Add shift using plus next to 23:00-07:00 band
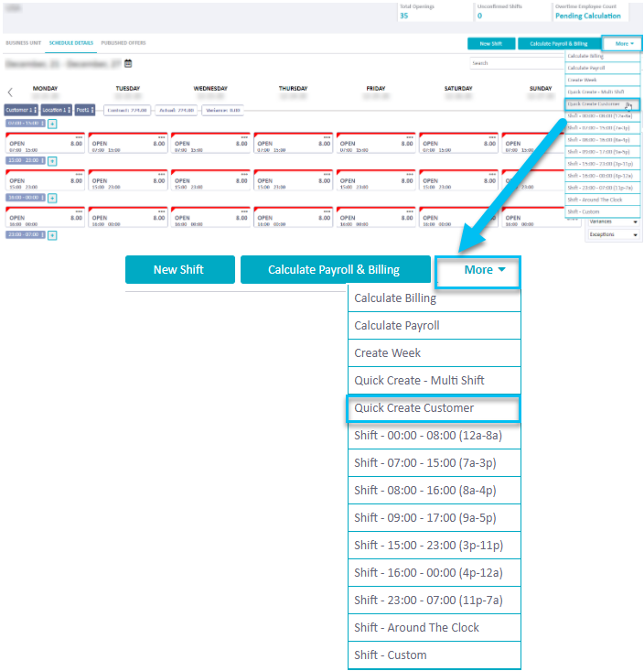This screenshot has height=671, width=644. coord(52,235)
